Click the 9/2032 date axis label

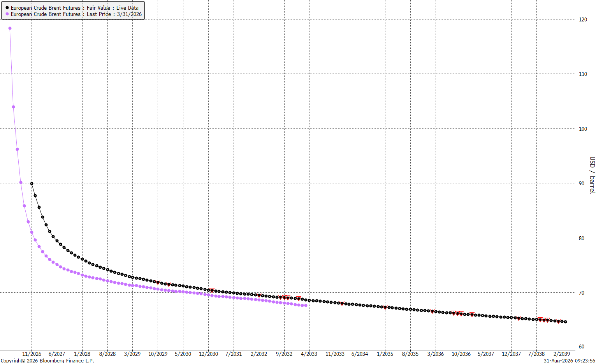tap(284, 354)
